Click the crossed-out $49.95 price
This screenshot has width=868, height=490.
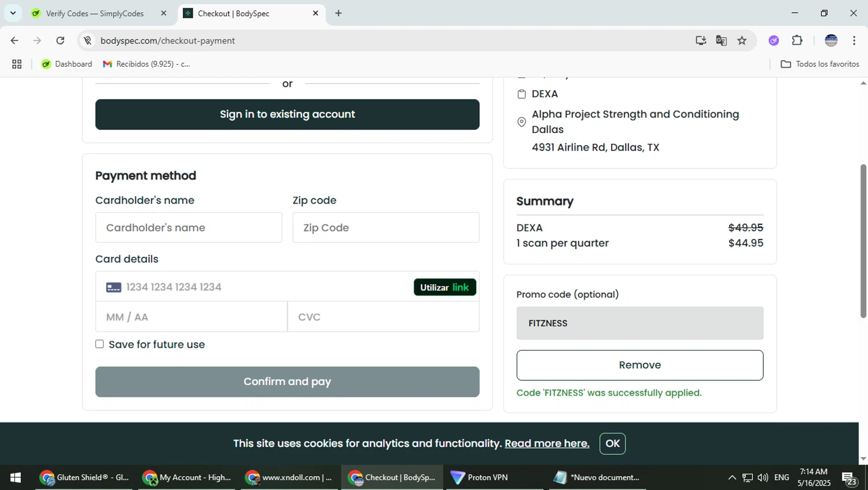[x=745, y=228]
